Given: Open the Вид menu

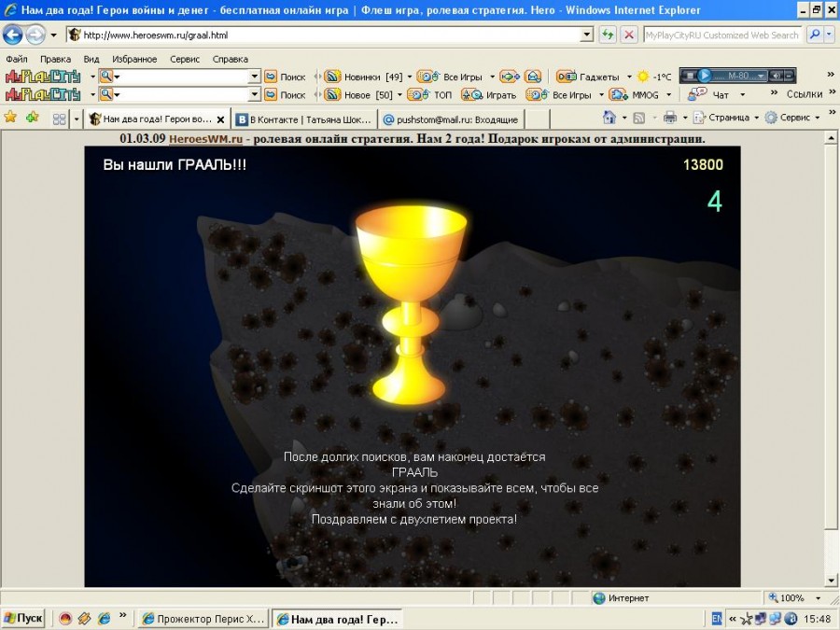Looking at the screenshot, I should pyautogui.click(x=91, y=59).
